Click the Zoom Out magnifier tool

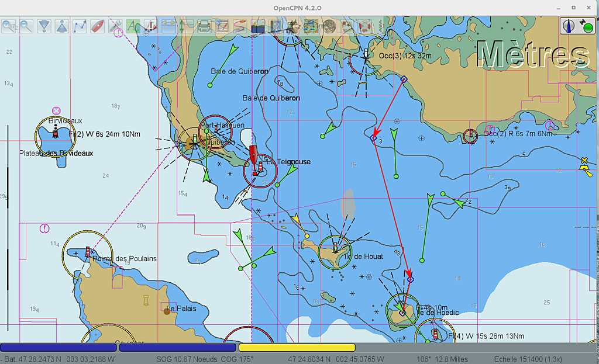point(26,26)
